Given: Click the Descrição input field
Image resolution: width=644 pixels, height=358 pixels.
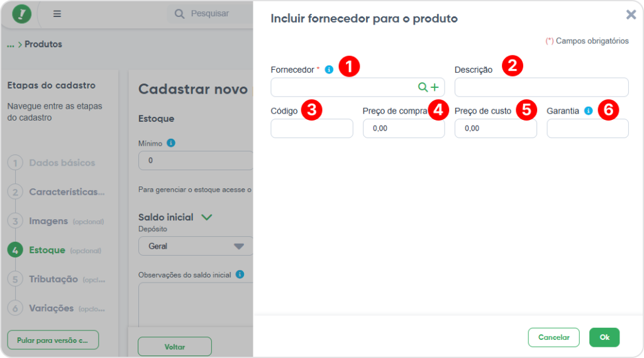Looking at the screenshot, I should coord(541,87).
